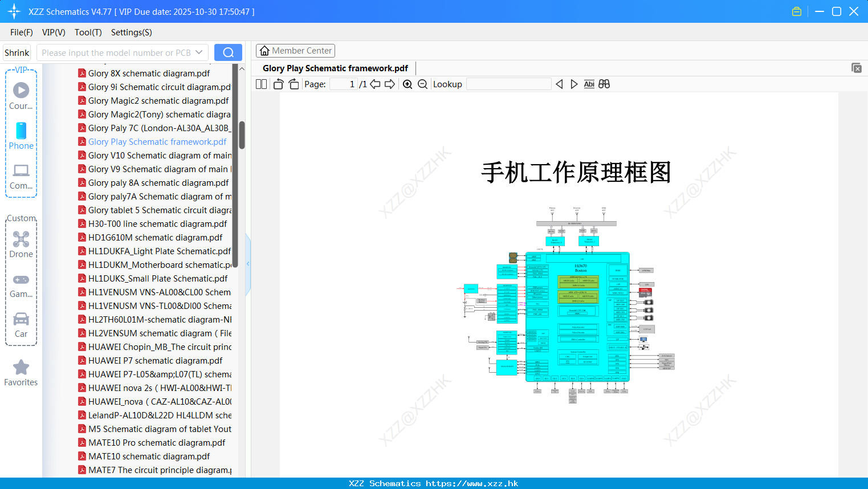Open Glory V9 Schematic diagram of main
The image size is (868, 489).
(x=154, y=169)
